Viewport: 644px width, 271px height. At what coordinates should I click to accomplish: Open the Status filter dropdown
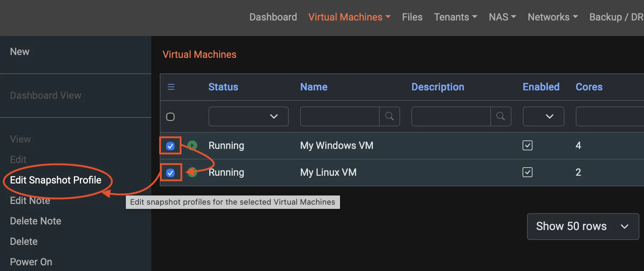coord(248,116)
